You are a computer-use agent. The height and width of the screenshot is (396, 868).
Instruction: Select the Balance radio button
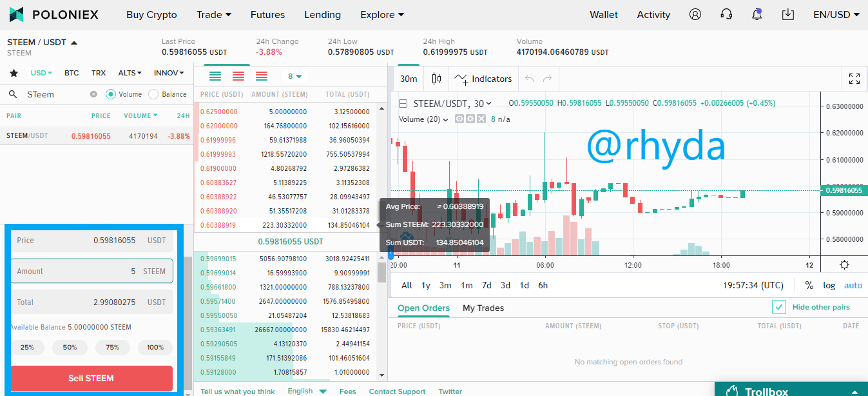pos(153,94)
